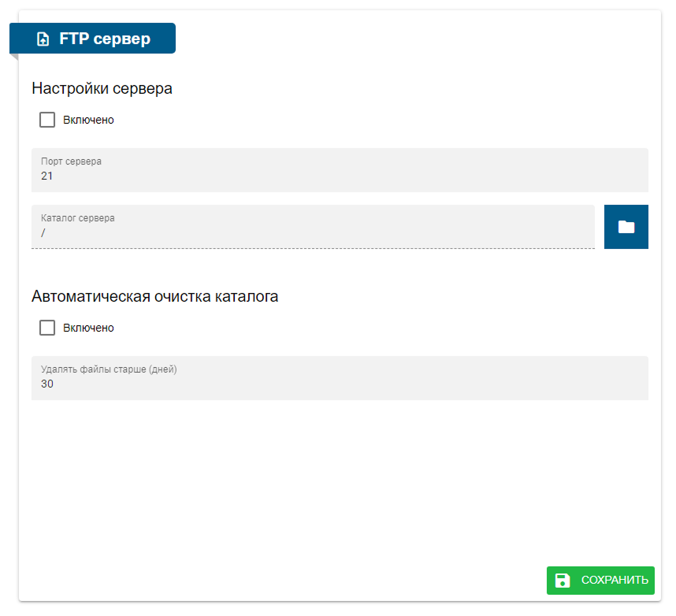Enable the Включено checkbox under Настройки сервера

click(47, 120)
